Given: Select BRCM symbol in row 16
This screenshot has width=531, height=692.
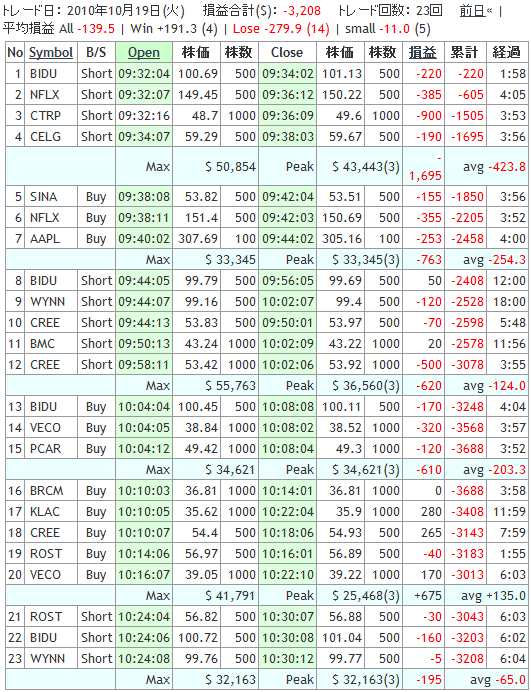Looking at the screenshot, I should click(46, 491).
